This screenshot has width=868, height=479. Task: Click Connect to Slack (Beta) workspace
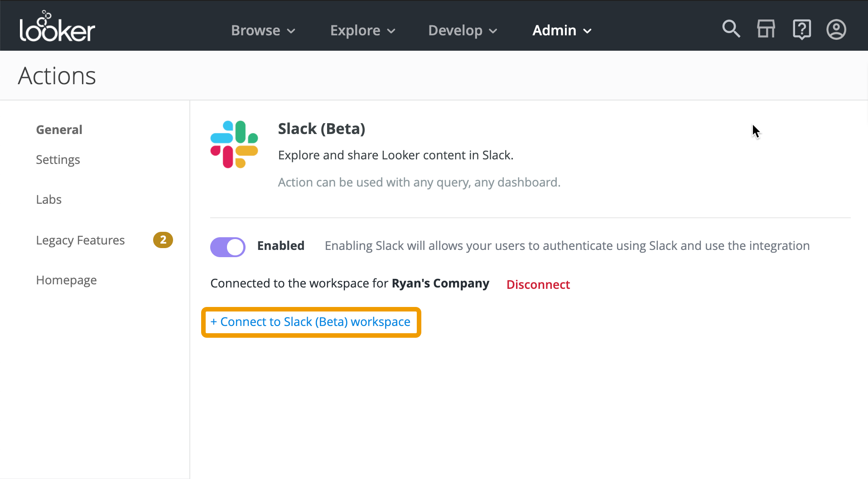(311, 322)
